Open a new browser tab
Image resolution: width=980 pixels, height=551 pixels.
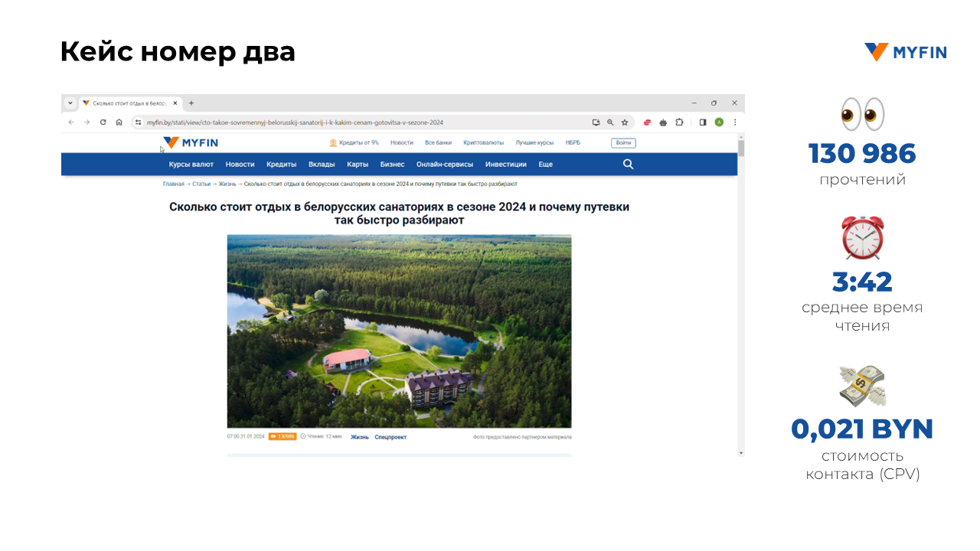tap(191, 103)
